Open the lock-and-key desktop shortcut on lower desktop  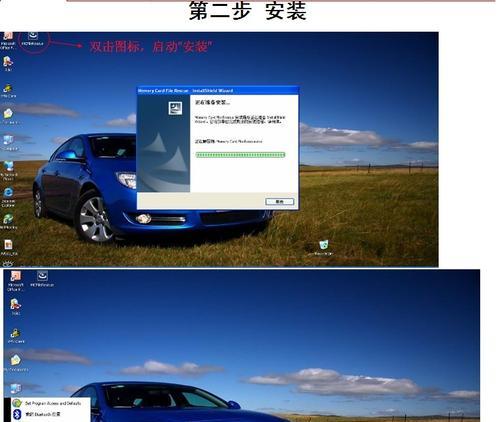[16, 335]
